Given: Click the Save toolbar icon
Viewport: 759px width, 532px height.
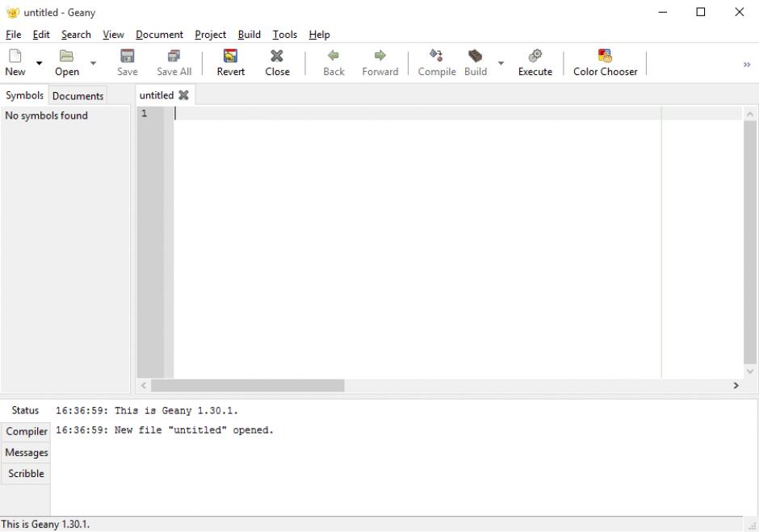Looking at the screenshot, I should click(128, 57).
